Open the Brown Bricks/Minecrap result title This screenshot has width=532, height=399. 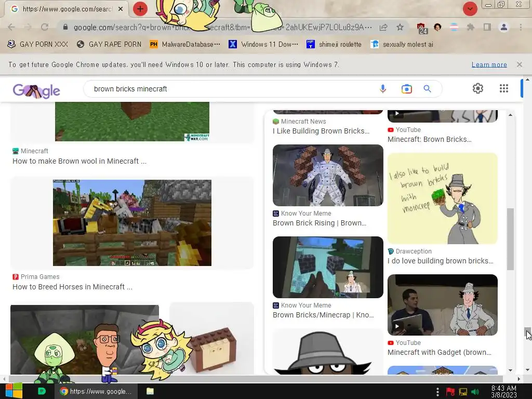click(323, 315)
